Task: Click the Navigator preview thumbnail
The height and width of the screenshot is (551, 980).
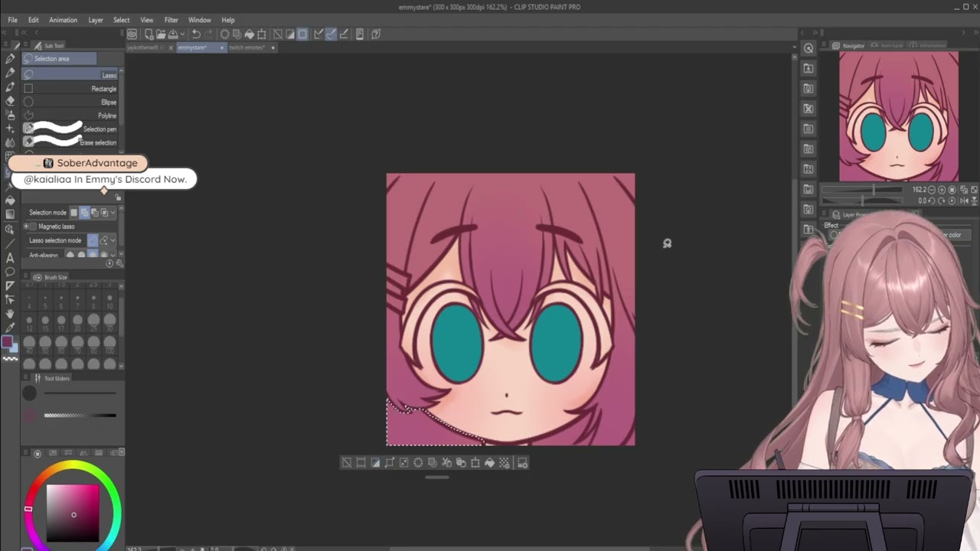Action: point(898,116)
